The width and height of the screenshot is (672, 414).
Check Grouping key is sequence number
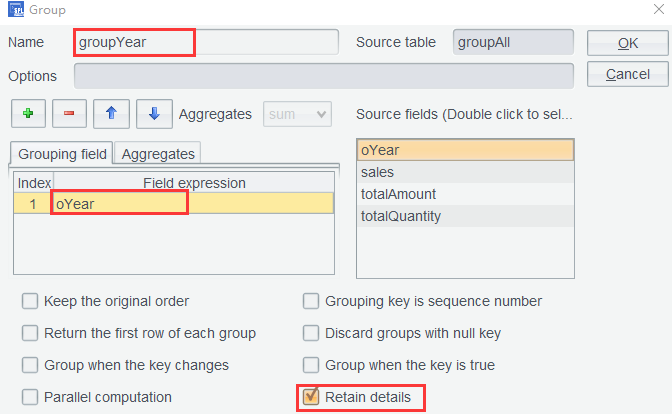(x=310, y=301)
